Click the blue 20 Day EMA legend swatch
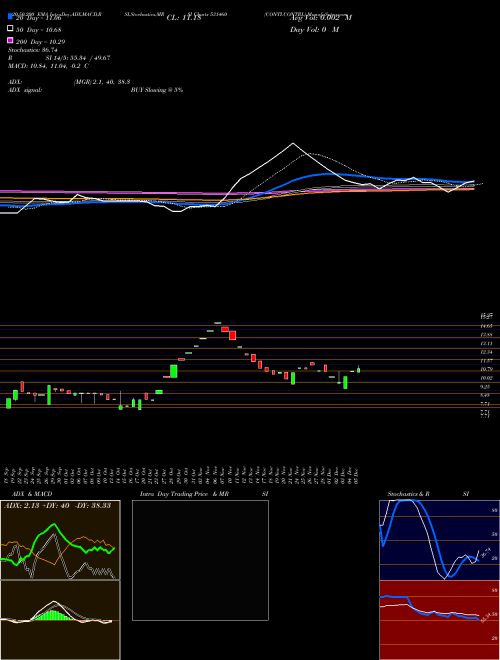Image resolution: width=500 pixels, height=660 pixels. coord(11,17)
